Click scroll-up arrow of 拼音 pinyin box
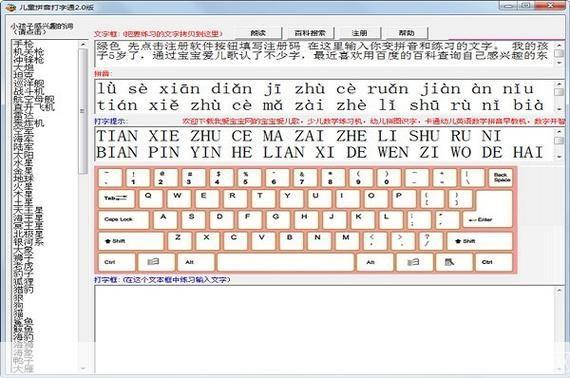Screen dimensions: 570x378 [x=559, y=84]
